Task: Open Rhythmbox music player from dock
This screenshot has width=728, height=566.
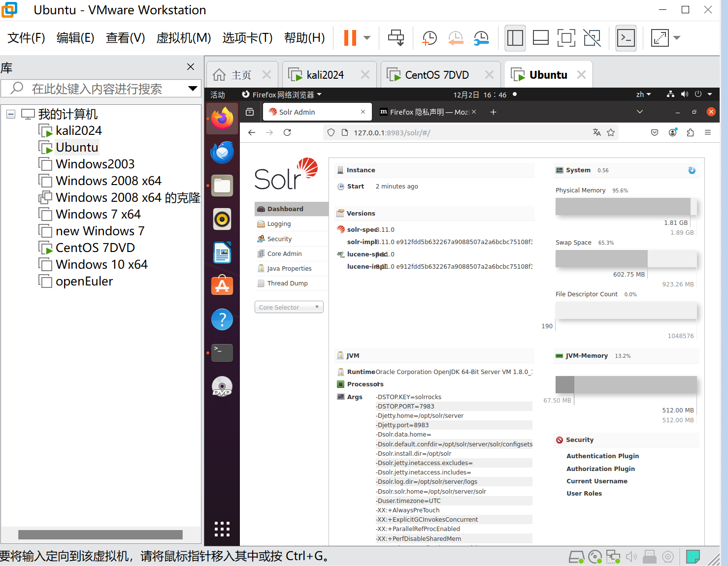Action: click(222, 219)
